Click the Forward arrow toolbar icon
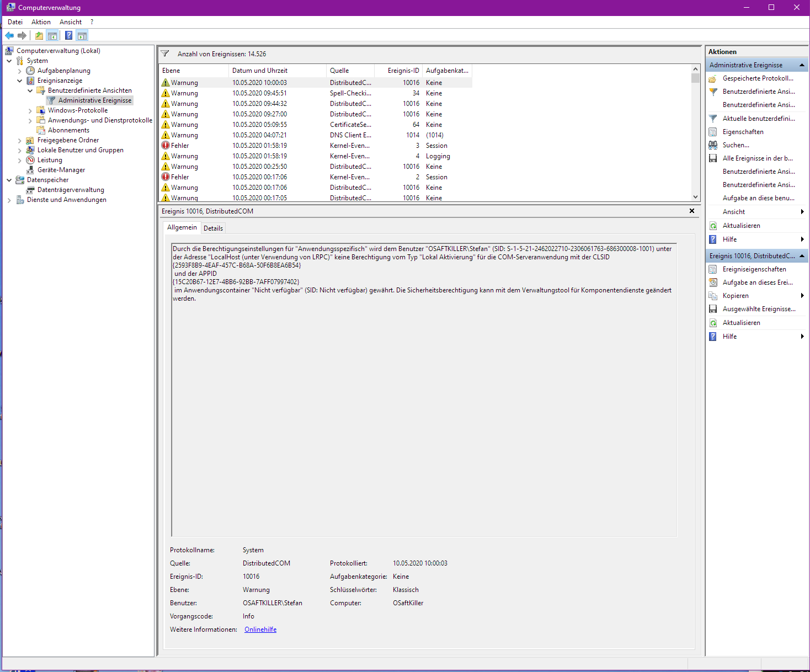The height and width of the screenshot is (672, 810). pyautogui.click(x=22, y=36)
